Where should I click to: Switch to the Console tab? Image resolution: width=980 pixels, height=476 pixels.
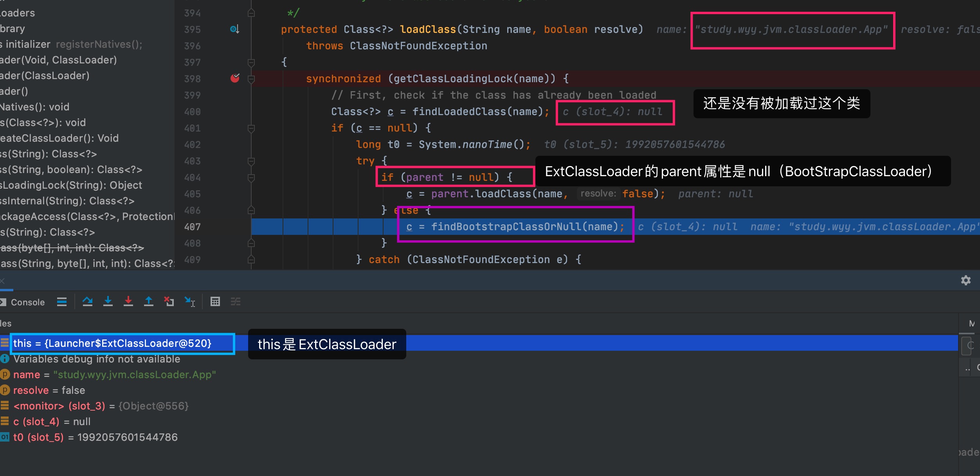[x=27, y=302]
